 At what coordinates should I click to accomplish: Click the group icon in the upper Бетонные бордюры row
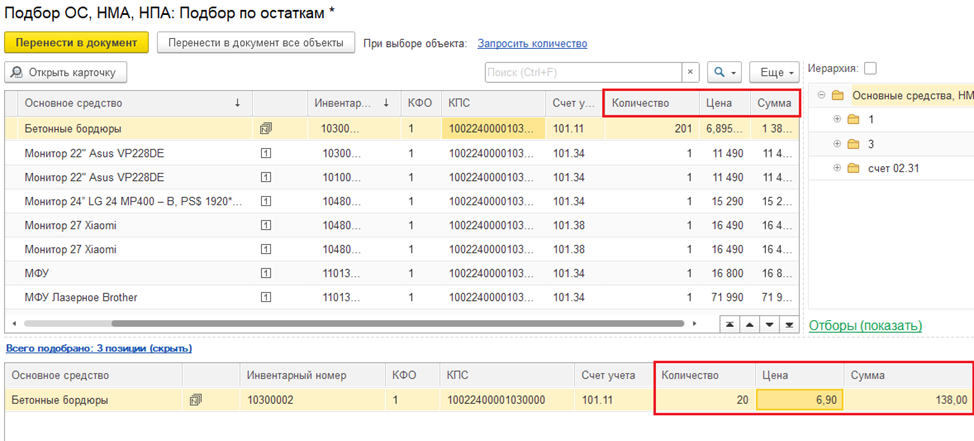pyautogui.click(x=266, y=129)
